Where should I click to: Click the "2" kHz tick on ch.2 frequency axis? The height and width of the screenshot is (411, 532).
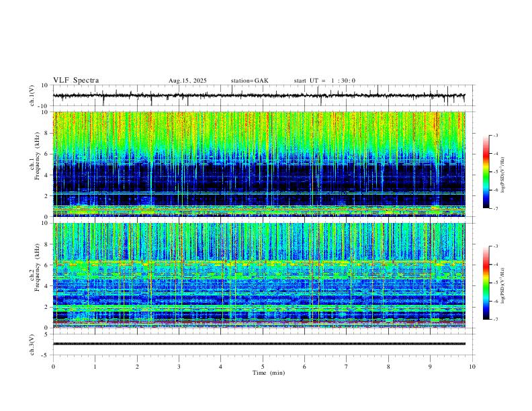coord(47,307)
